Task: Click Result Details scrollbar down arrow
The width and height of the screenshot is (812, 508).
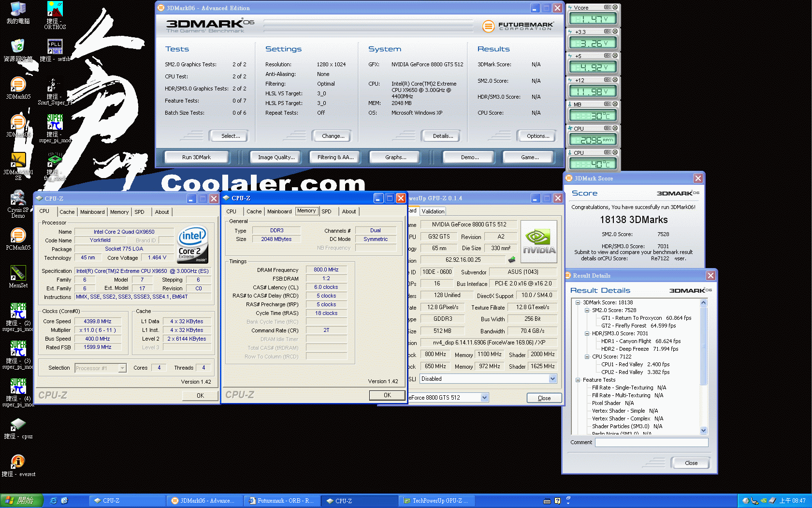Action: (x=703, y=430)
